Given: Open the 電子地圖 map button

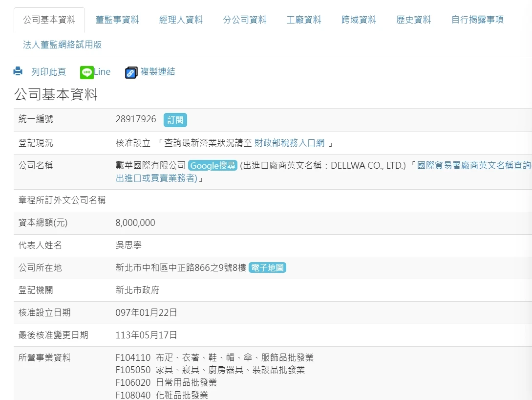Looking at the screenshot, I should click(267, 268).
